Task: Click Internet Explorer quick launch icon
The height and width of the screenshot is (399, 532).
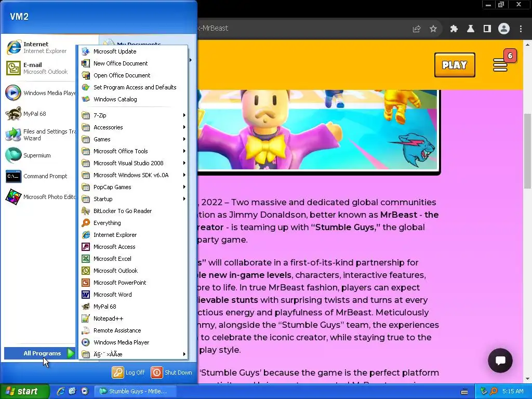Action: point(61,391)
